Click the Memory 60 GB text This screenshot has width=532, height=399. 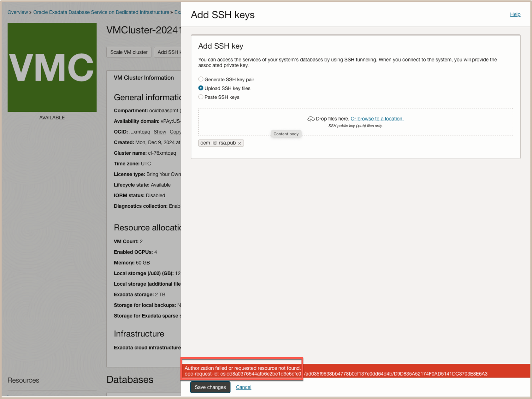[x=132, y=263]
